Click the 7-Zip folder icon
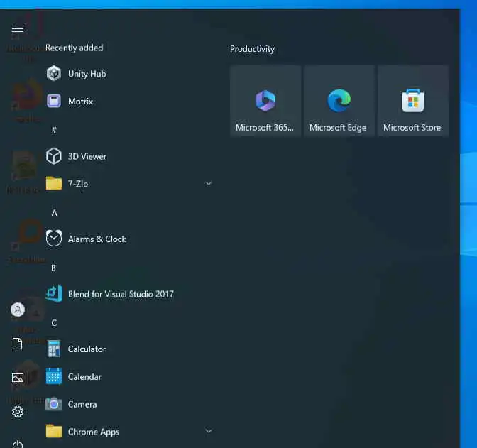The width and height of the screenshot is (477, 448). (54, 183)
